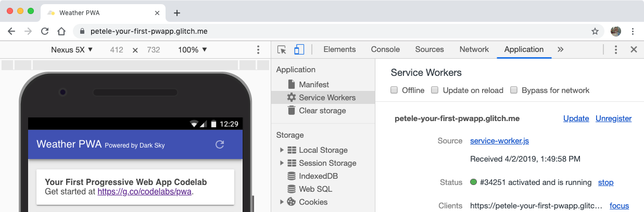
Task: Go to the browser home page
Action: tap(61, 31)
